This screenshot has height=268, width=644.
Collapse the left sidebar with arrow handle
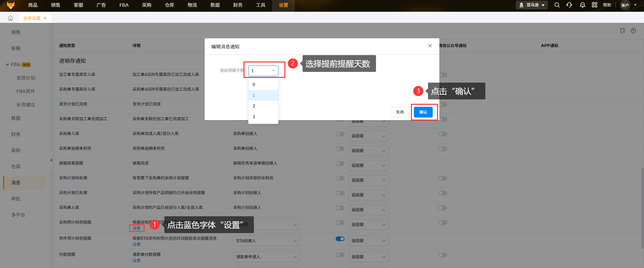click(x=51, y=160)
